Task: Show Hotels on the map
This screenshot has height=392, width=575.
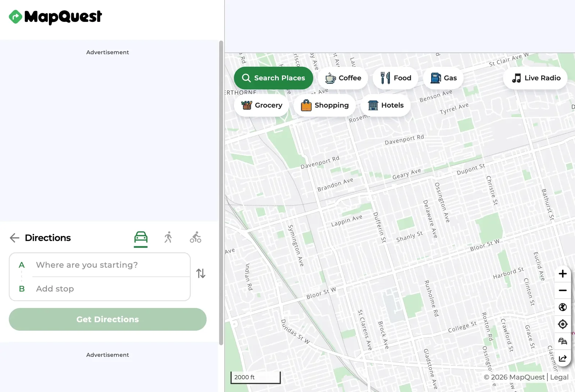Action: pos(386,105)
